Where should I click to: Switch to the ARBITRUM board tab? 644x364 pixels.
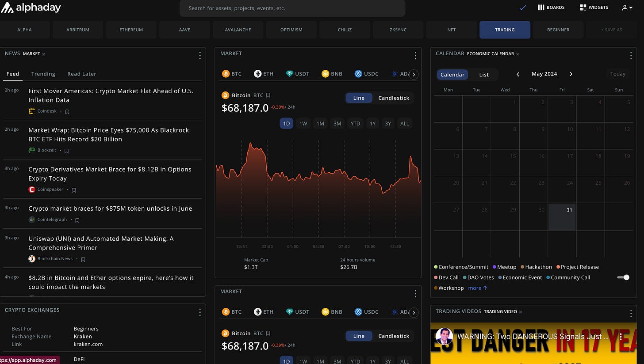[x=78, y=30]
